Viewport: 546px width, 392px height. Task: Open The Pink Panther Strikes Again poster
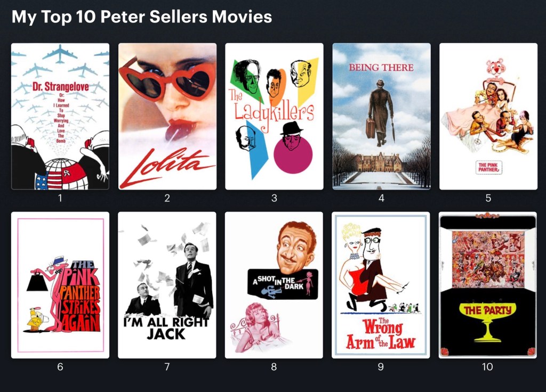(x=60, y=285)
